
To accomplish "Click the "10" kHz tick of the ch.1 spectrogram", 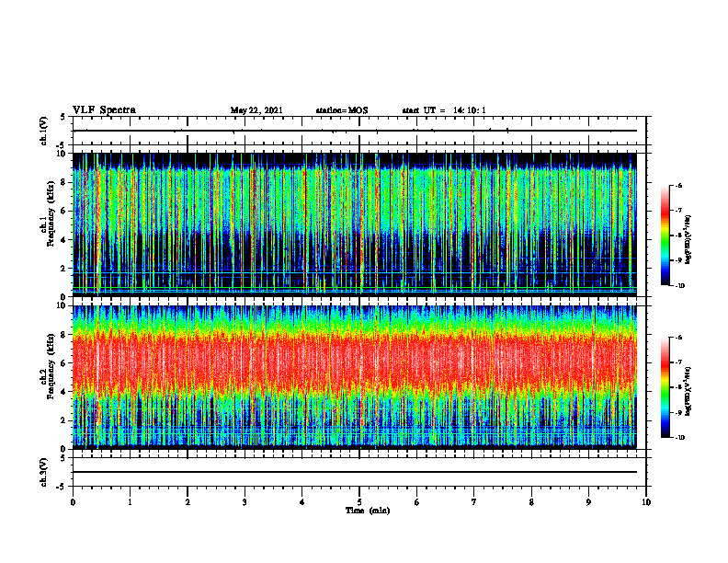I will (63, 154).
